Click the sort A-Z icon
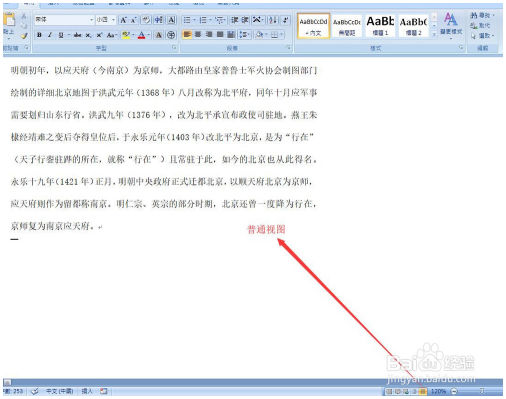 (x=273, y=20)
